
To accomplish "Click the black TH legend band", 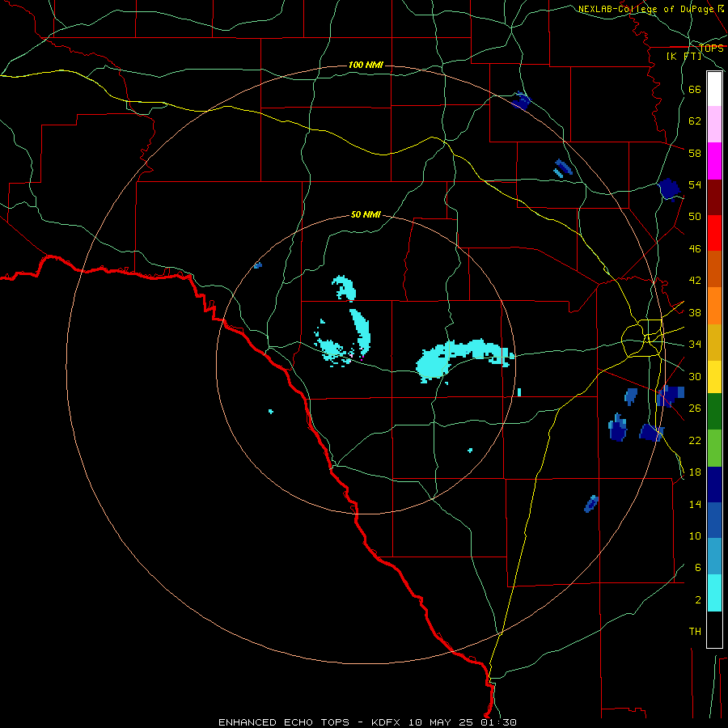I will coord(714,629).
